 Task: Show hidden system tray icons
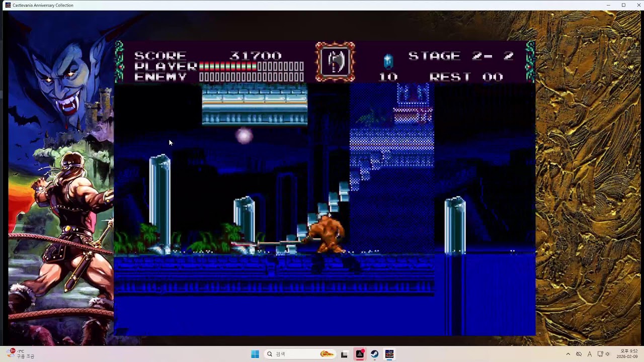(568, 354)
